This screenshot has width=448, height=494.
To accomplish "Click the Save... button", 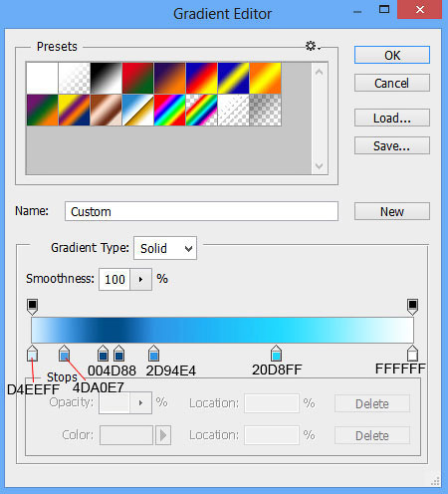I will click(392, 145).
